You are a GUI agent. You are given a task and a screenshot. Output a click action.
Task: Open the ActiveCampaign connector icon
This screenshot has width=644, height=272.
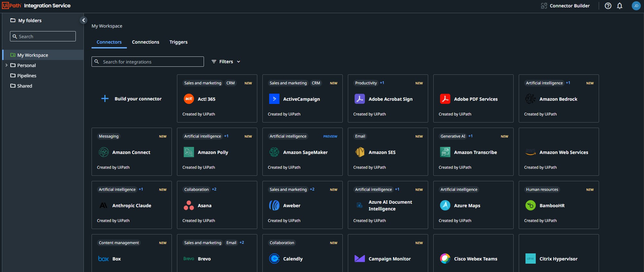pyautogui.click(x=274, y=99)
